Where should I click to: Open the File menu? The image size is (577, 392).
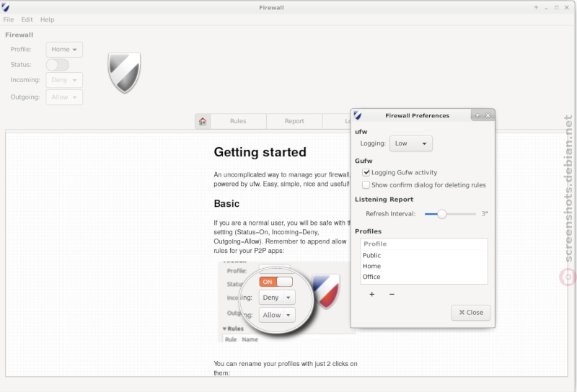coord(9,19)
